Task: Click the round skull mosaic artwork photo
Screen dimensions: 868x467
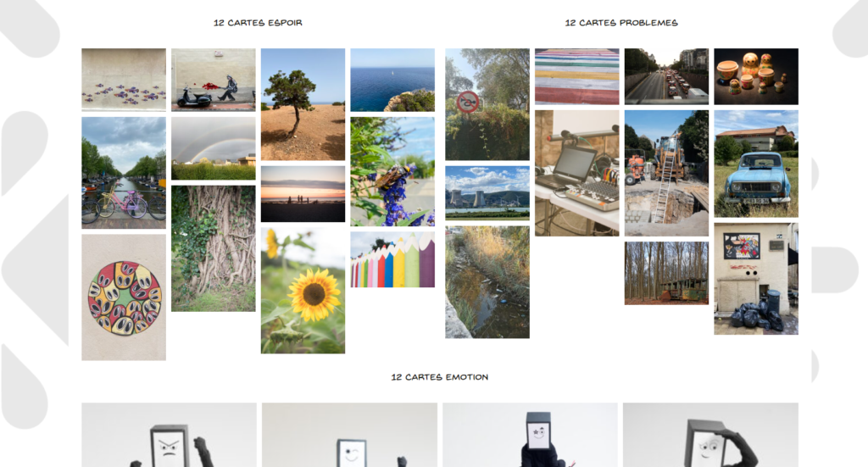Action: pos(124,297)
